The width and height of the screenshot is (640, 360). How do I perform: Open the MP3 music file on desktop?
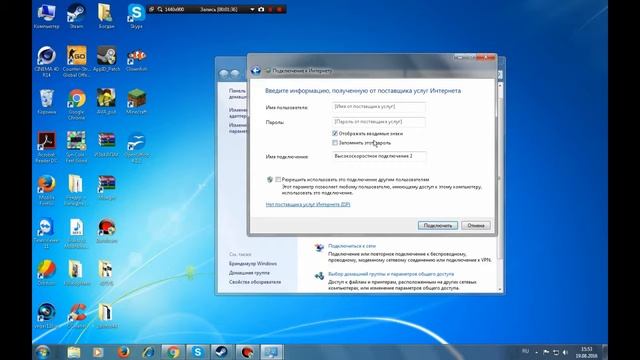point(76,233)
